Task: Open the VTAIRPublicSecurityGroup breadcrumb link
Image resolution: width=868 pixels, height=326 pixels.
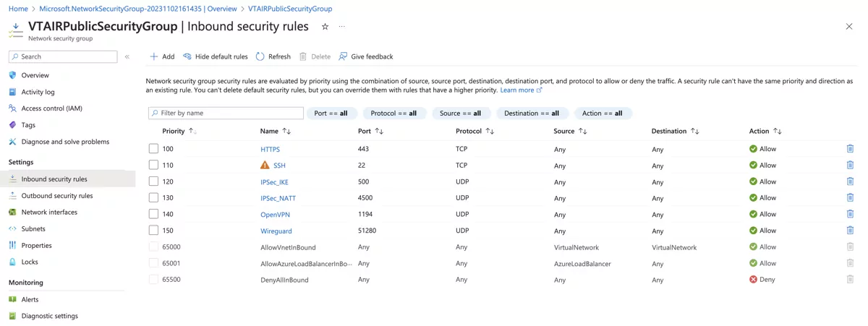Action: (290, 9)
